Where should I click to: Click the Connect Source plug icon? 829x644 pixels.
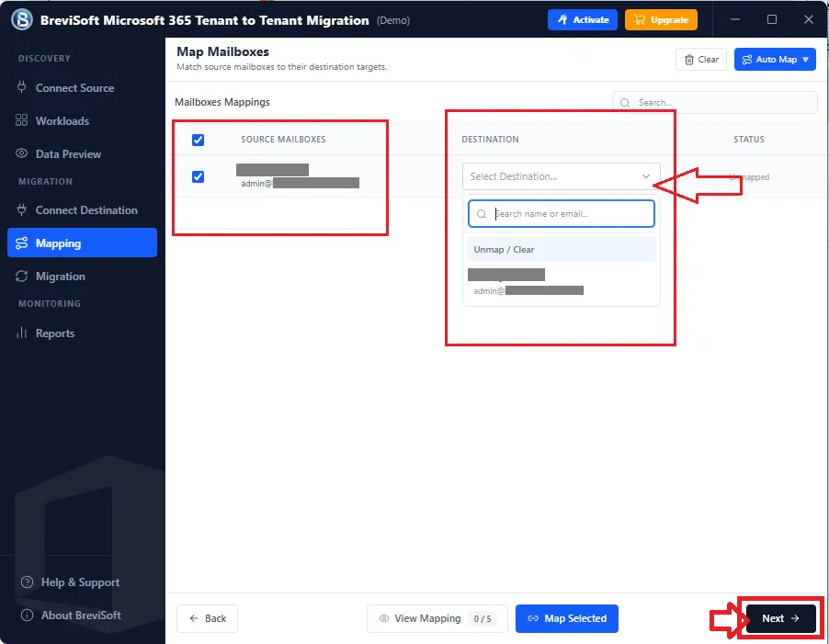(x=21, y=87)
